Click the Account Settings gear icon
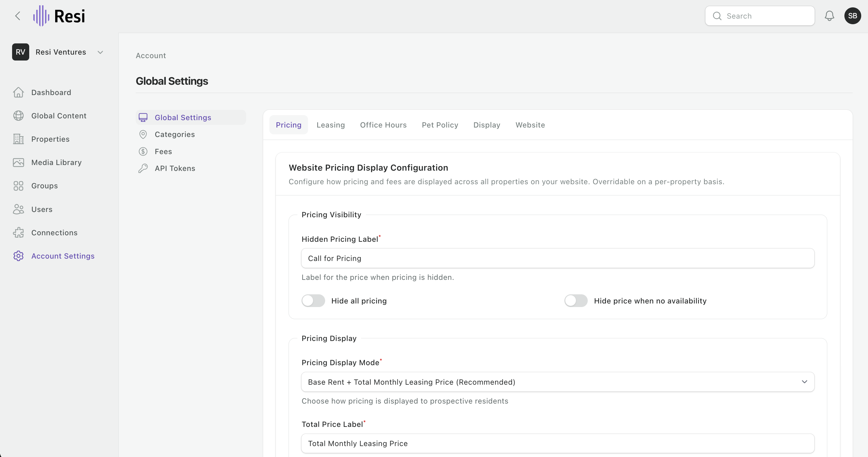 click(x=19, y=256)
